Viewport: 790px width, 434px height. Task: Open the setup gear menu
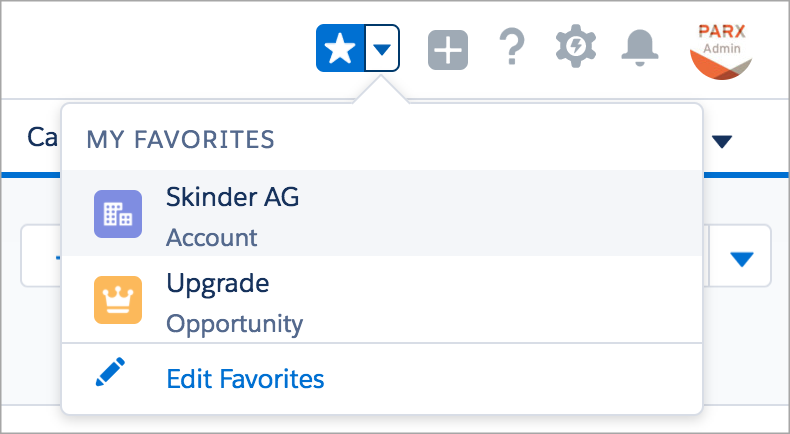pyautogui.click(x=575, y=47)
